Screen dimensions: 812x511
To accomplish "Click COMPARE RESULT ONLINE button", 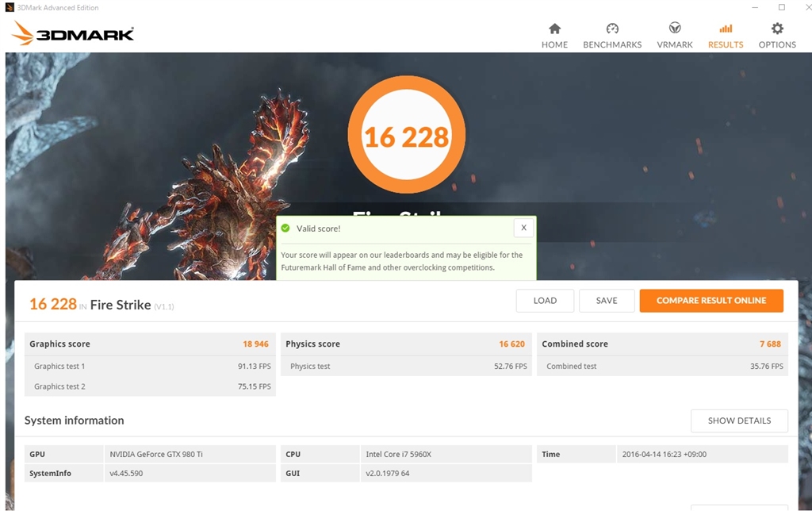I will [711, 301].
